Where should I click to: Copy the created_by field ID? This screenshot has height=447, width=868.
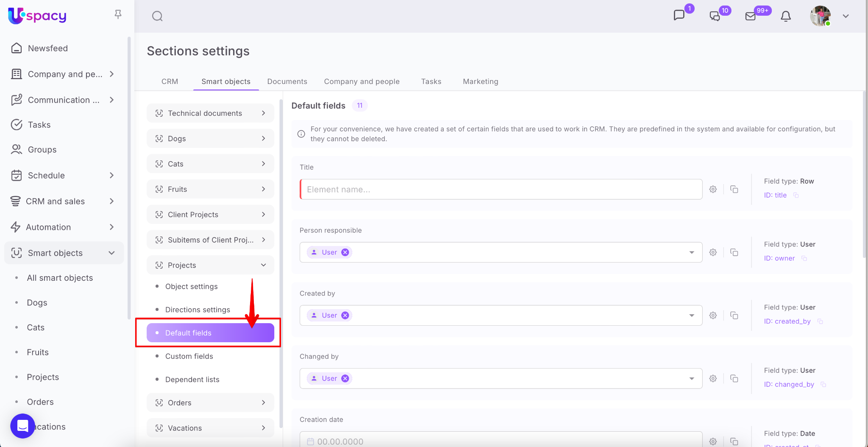tap(820, 321)
